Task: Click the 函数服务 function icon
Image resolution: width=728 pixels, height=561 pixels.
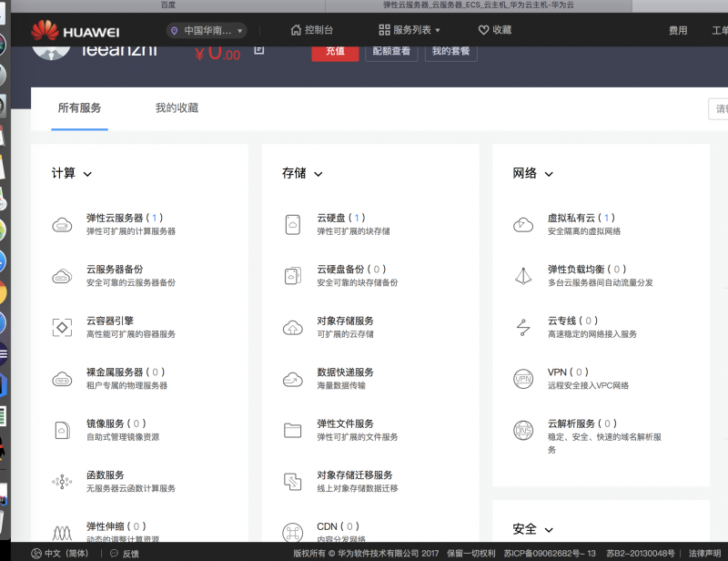Action: coord(62,482)
